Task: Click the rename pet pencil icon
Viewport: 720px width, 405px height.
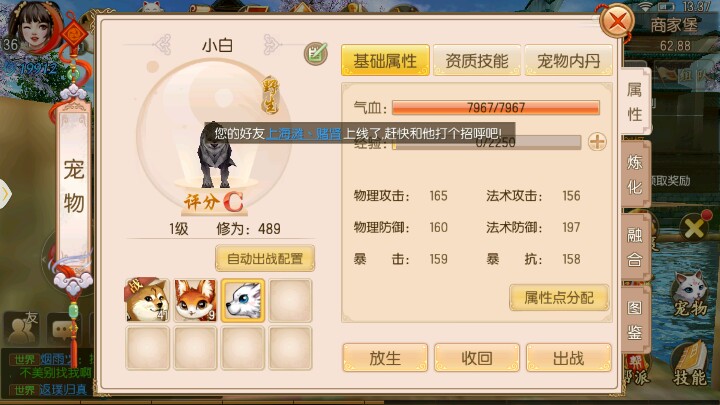Action: (315, 54)
